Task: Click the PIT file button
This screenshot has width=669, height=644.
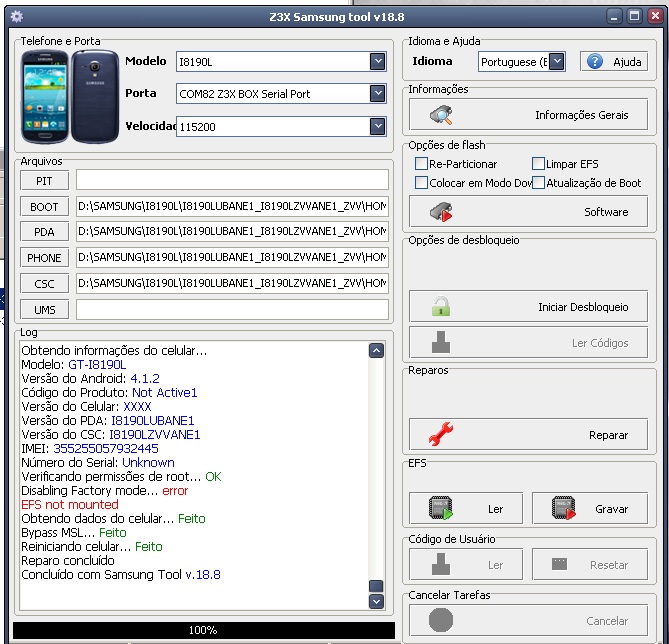Action: 44,181
